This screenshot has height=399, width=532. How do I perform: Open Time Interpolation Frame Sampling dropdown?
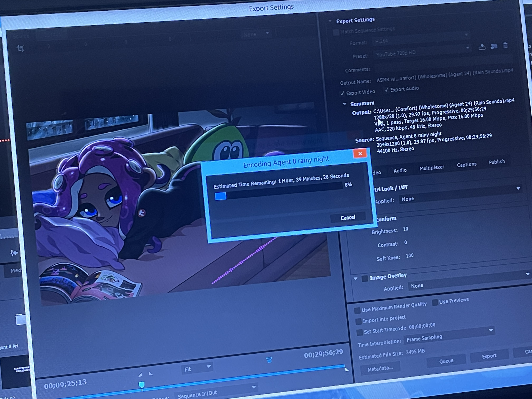pos(449,336)
